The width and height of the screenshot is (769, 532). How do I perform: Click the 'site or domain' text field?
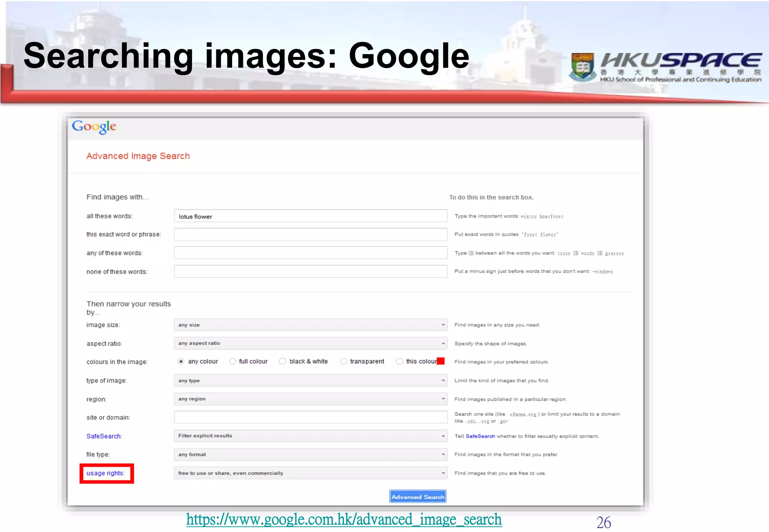point(311,417)
